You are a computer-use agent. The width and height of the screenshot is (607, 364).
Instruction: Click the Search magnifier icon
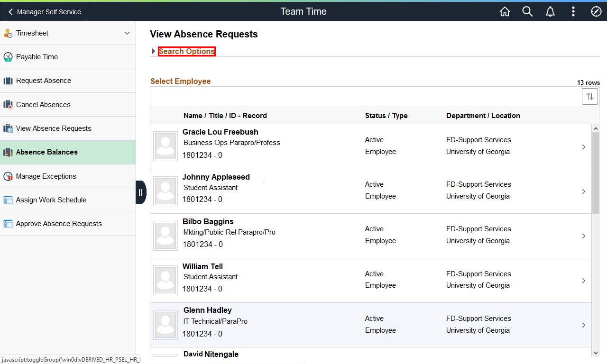coord(527,12)
